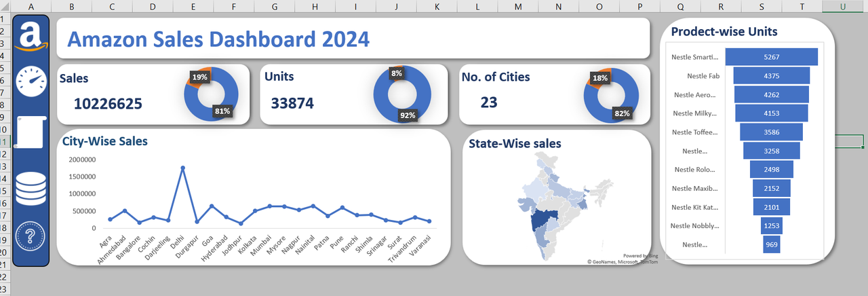Screen dimensions: 868x296
Task: Select the funnel bar showing 5267
Action: click(772, 57)
